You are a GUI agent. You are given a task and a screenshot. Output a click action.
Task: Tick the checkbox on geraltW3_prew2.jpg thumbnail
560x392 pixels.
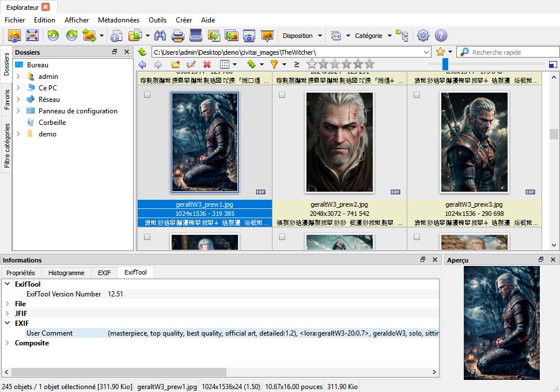tap(282, 95)
